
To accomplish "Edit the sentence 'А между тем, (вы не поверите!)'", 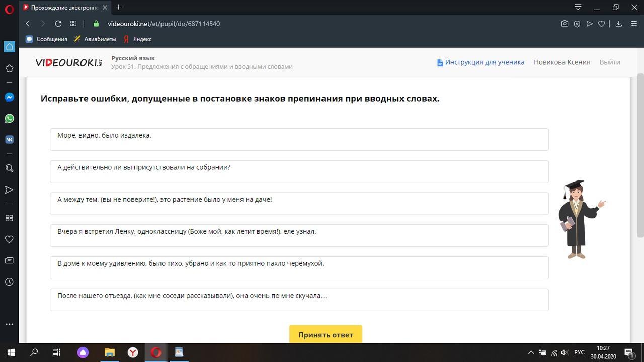I will tap(299, 204).
